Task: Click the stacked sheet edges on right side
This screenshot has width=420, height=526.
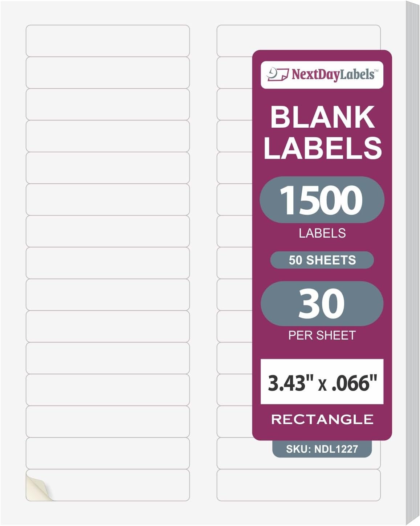Action: point(412,263)
